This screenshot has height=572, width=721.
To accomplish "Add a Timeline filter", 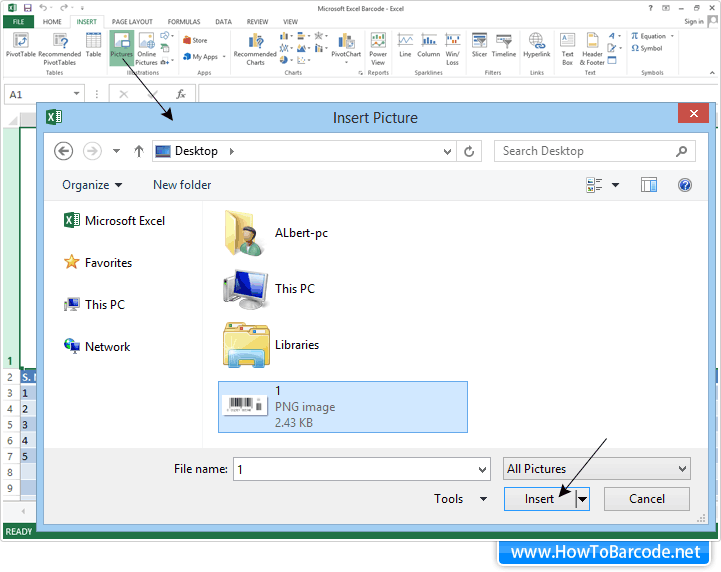I will (x=504, y=45).
